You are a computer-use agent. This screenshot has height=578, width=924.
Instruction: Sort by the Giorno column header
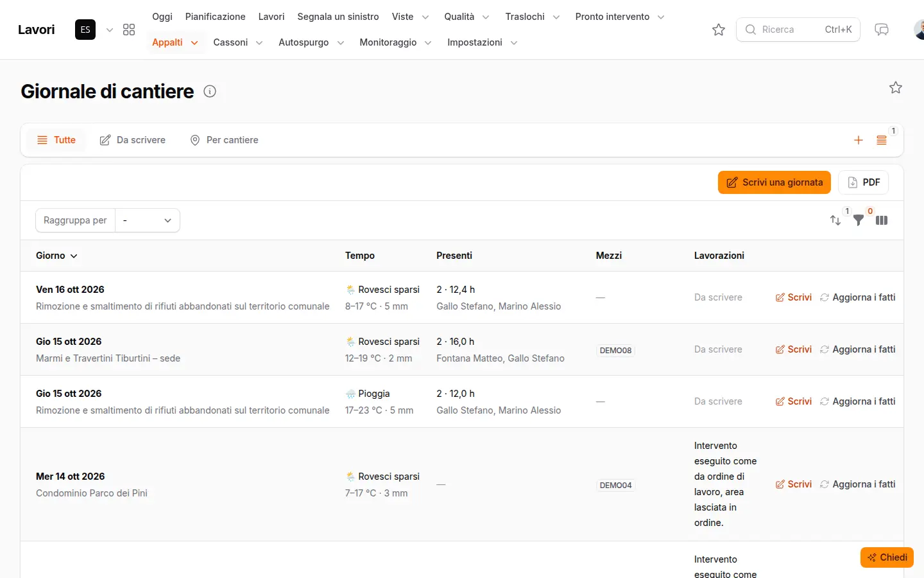56,256
